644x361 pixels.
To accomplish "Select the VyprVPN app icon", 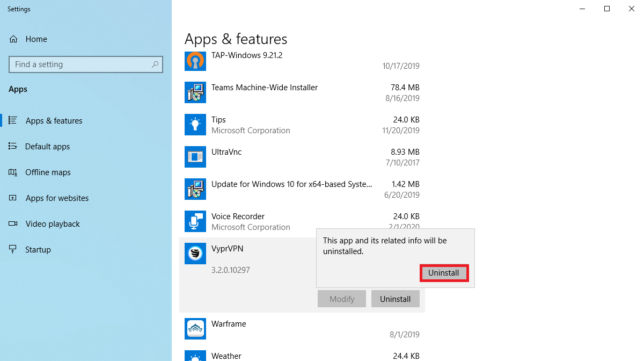I will (195, 254).
